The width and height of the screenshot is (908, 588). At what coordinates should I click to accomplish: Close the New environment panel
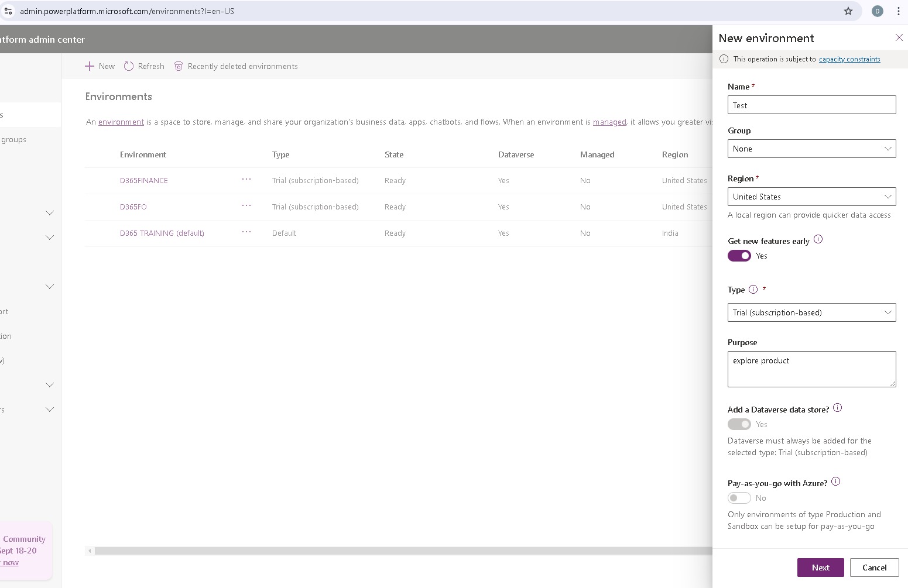(x=899, y=38)
